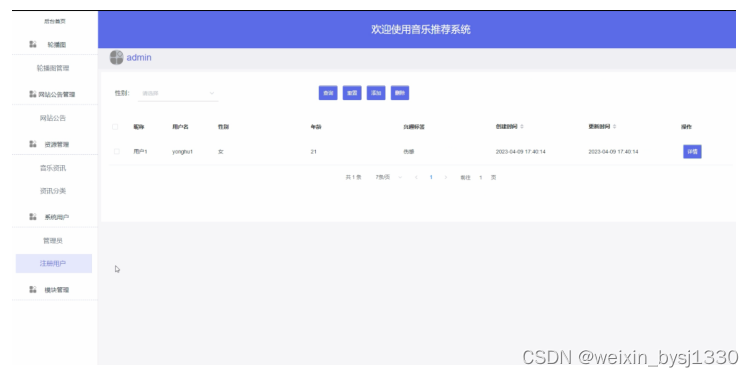The image size is (754, 377).
Task: Click 详情 button for 用户1
Action: point(692,151)
